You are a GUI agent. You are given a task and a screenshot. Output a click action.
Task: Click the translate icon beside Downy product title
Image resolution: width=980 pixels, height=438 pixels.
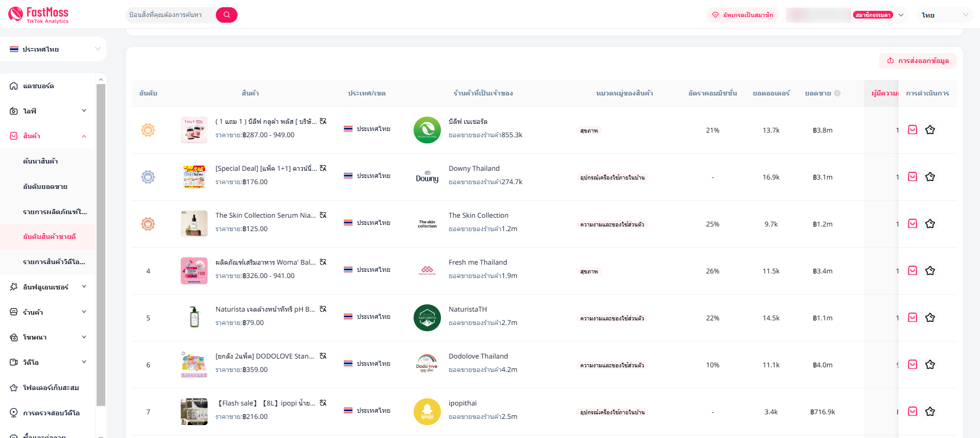pyautogui.click(x=323, y=168)
